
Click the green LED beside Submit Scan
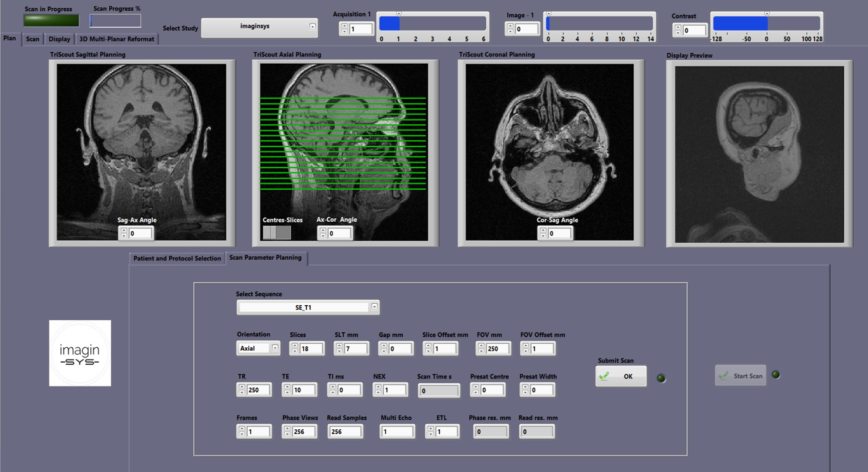point(660,378)
